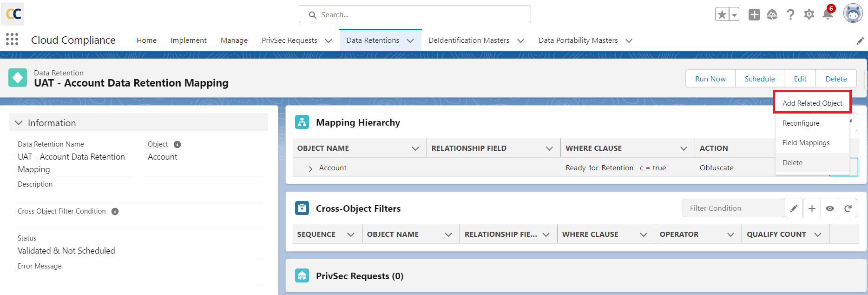The image size is (868, 295).
Task: Collapse the Information section
Action: click(19, 123)
